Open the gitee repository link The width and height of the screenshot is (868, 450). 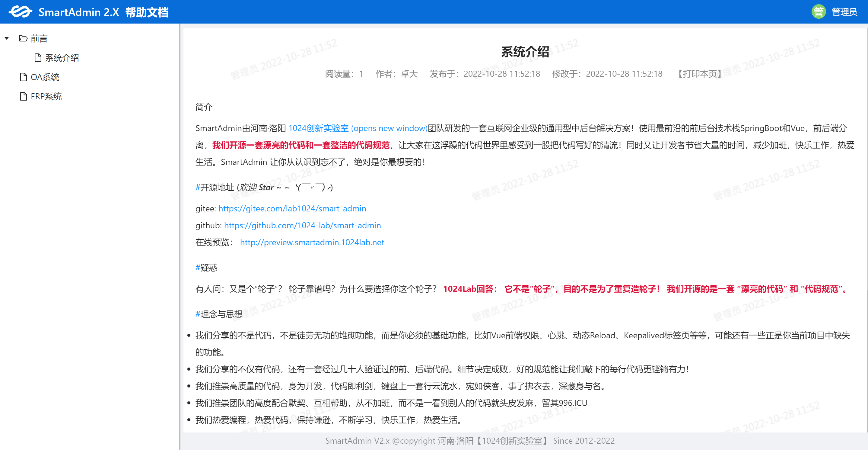pos(292,208)
